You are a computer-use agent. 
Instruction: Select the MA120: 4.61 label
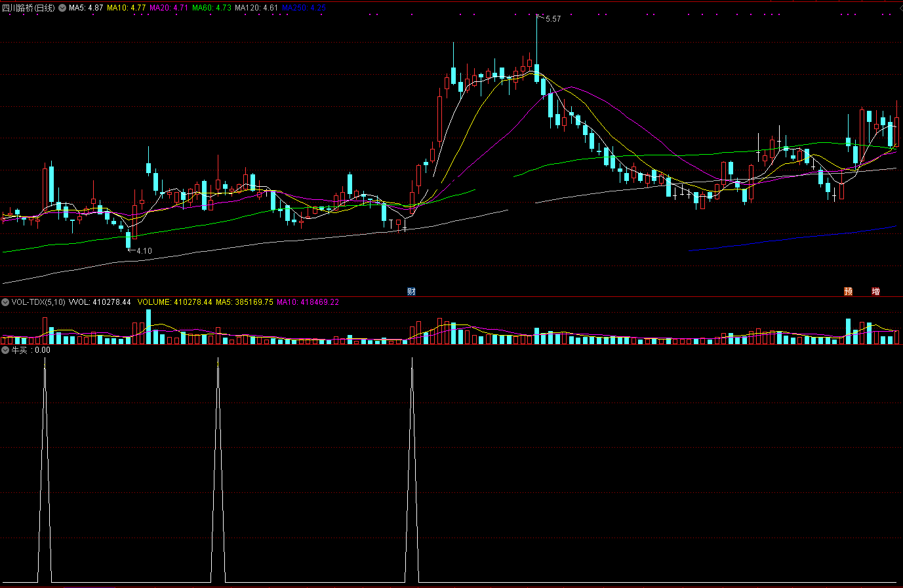256,8
